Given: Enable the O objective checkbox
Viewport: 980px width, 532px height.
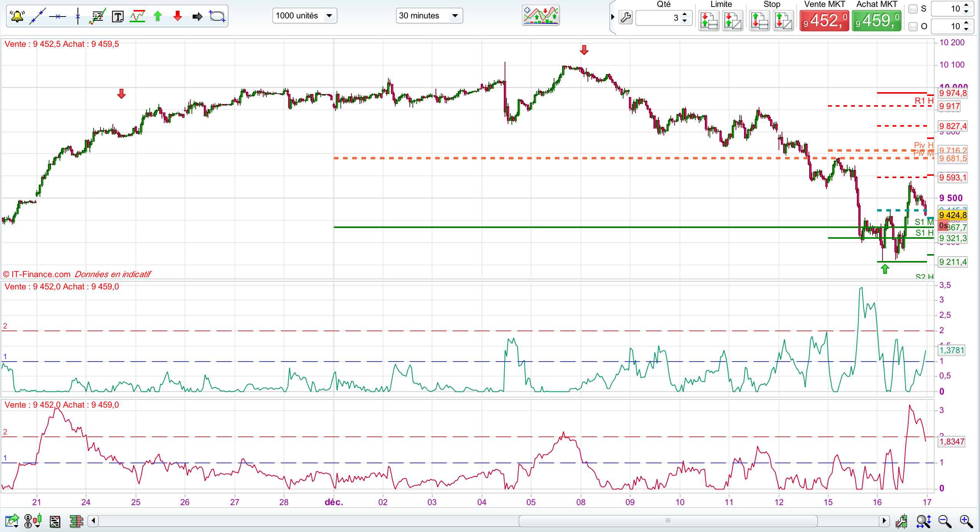Looking at the screenshot, I should point(913,26).
